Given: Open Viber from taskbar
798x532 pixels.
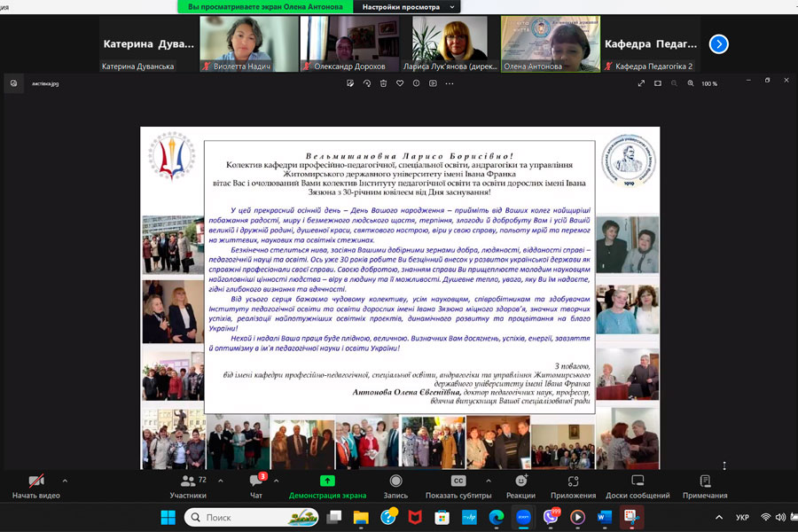Looking at the screenshot, I should click(550, 517).
